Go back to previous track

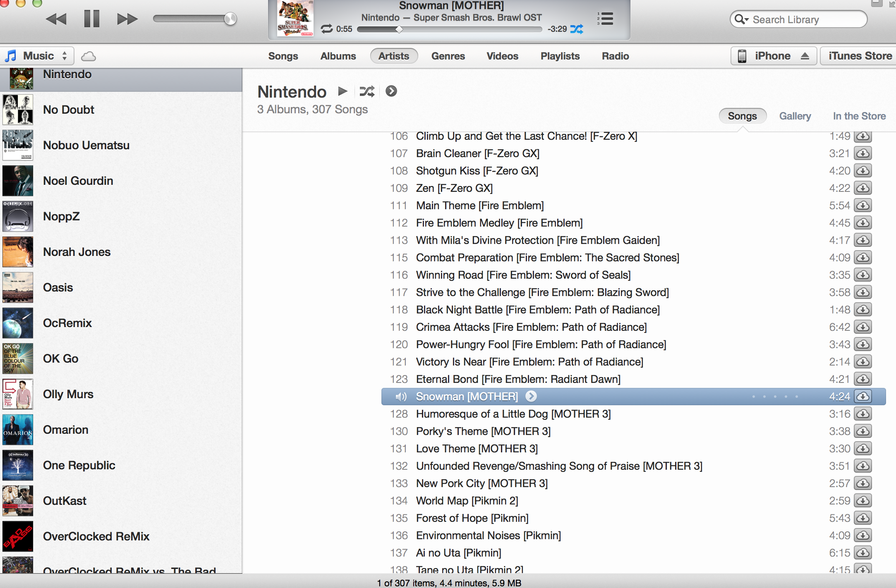point(56,19)
